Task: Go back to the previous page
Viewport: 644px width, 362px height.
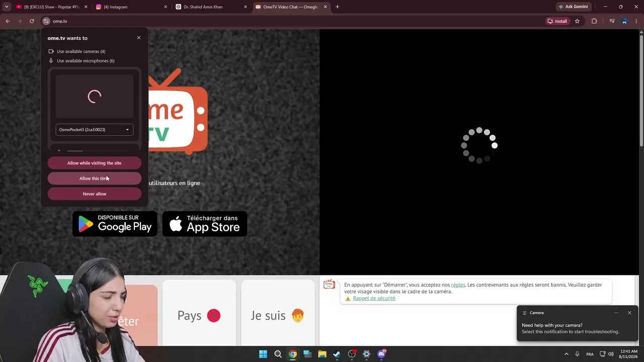Action: coord(8,21)
